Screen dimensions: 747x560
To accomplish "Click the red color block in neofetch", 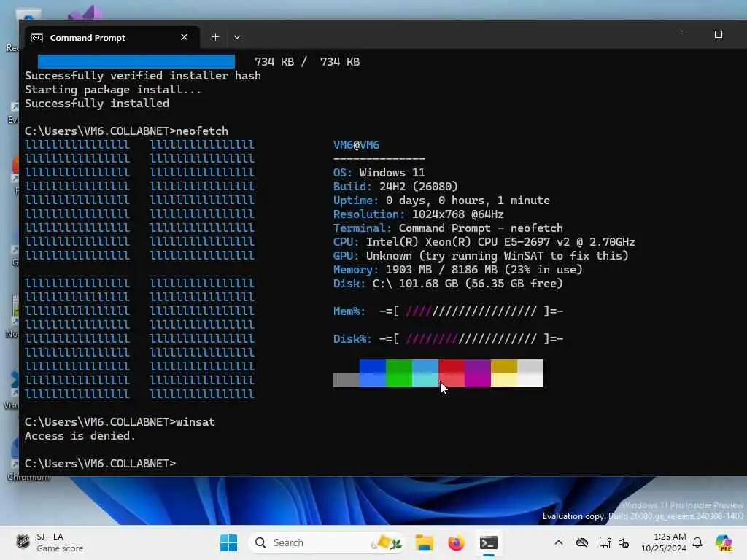I will 451,373.
